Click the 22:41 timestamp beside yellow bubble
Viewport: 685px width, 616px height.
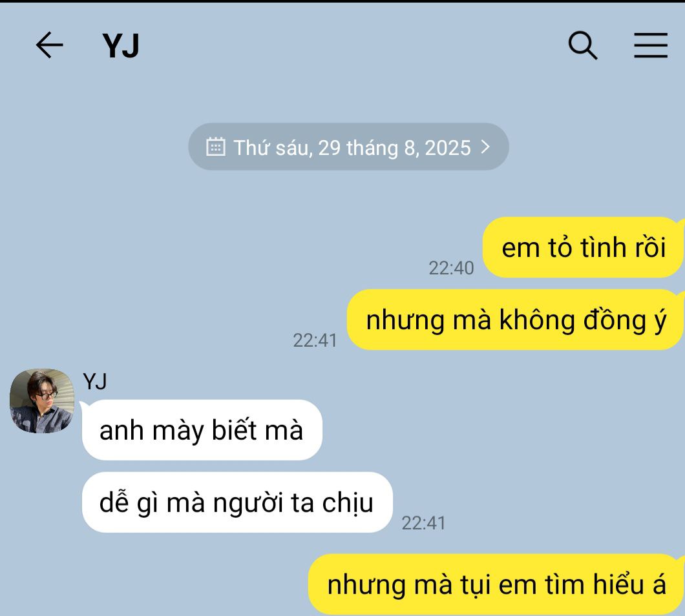coord(315,340)
